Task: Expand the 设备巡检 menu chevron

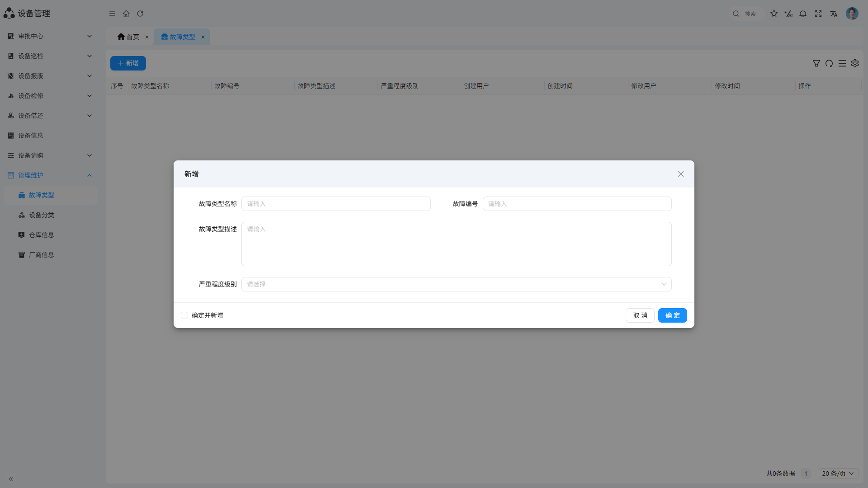Action: pos(90,56)
